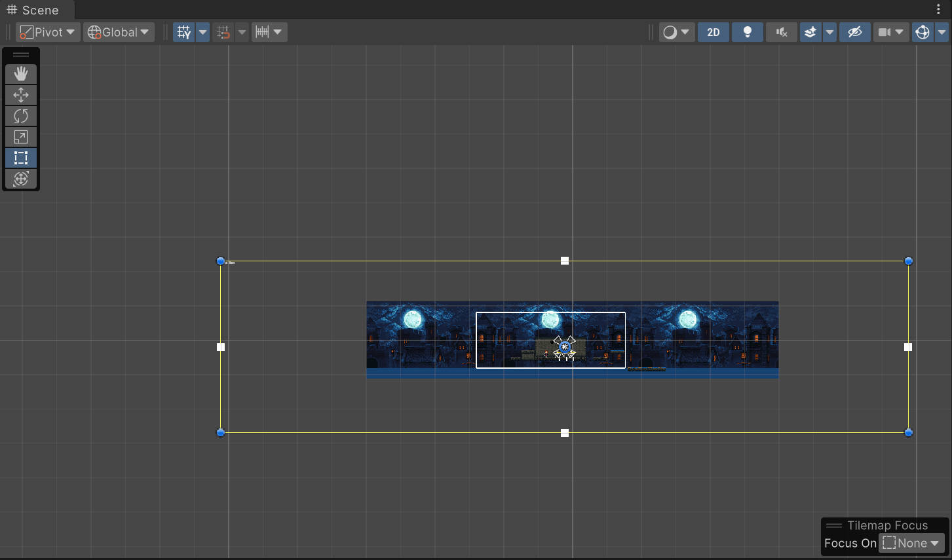This screenshot has width=952, height=560.
Task: Click top edge midpoint white handle
Action: (565, 261)
